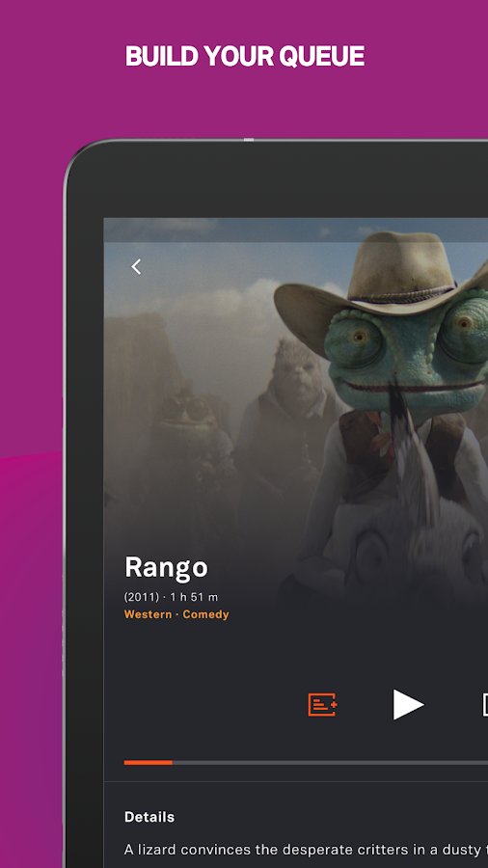Click the end of the orange progress segment
The image size is (488, 868).
pos(172,762)
